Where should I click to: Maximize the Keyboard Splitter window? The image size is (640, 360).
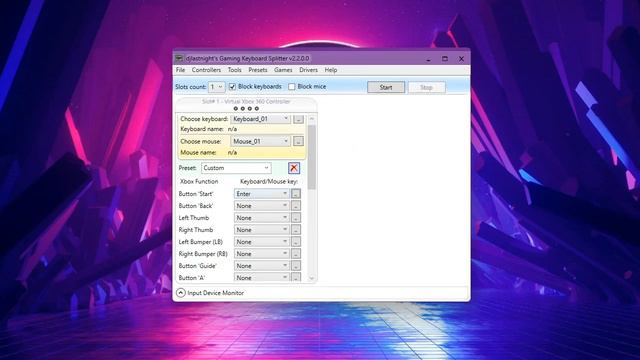(445, 59)
